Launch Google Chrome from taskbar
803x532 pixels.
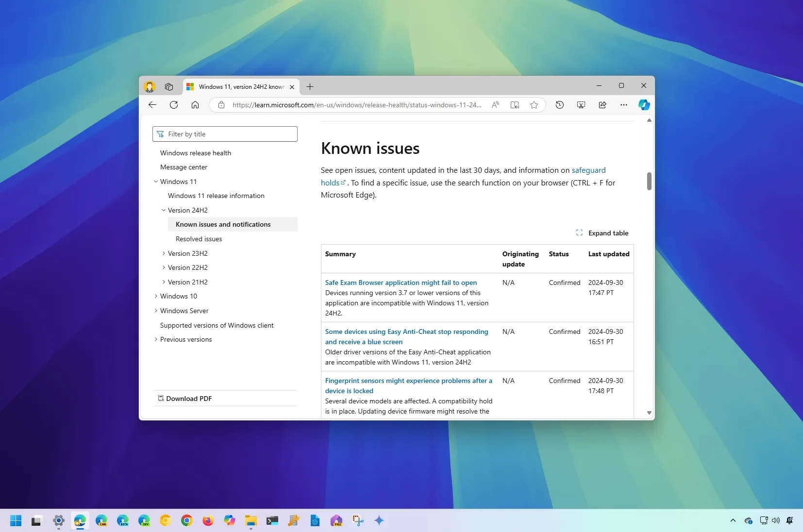tap(187, 521)
